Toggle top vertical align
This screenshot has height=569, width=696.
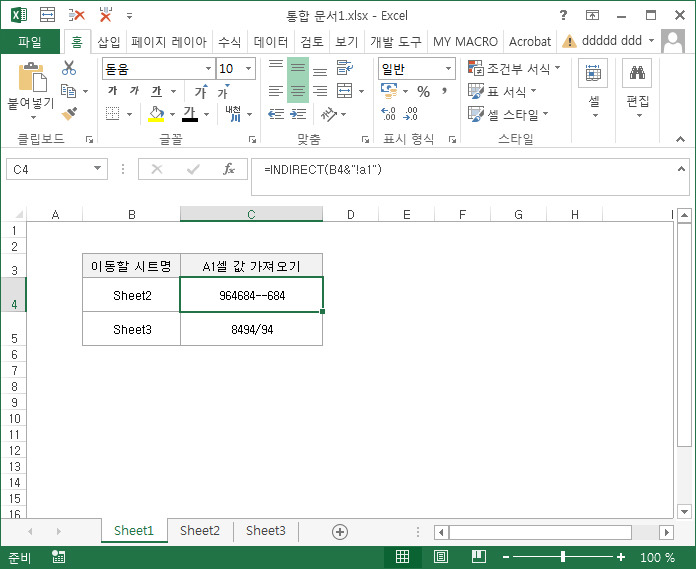pos(276,67)
